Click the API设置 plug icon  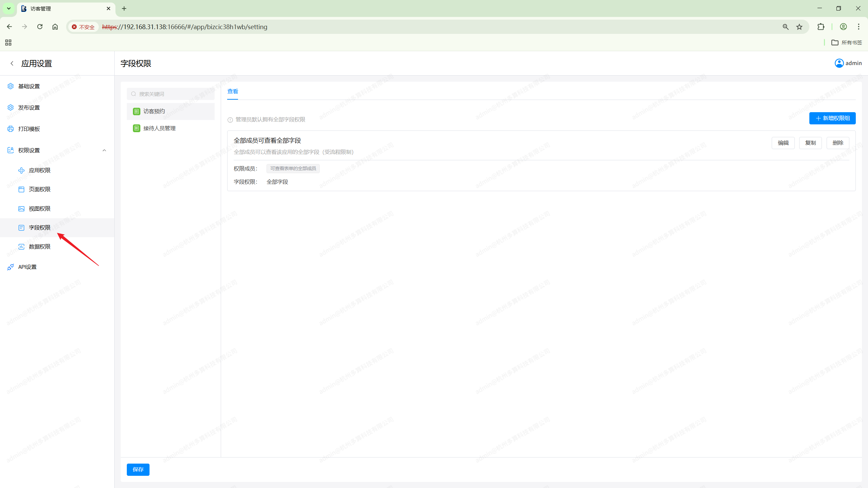click(11, 267)
